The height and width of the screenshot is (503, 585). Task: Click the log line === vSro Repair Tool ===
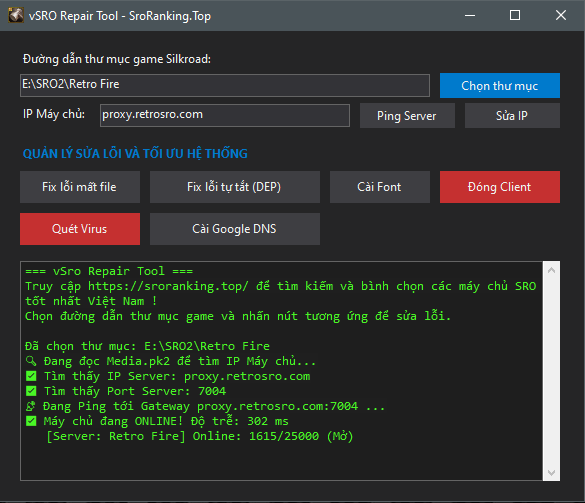point(109,271)
